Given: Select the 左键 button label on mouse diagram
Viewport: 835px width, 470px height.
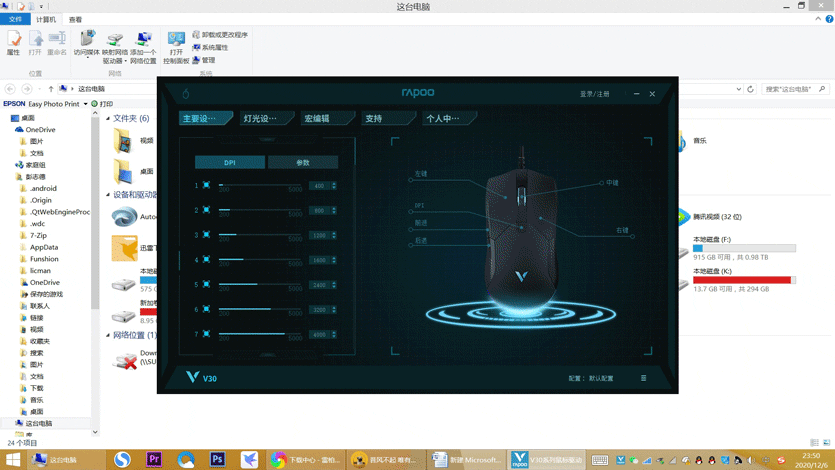Looking at the screenshot, I should click(421, 174).
